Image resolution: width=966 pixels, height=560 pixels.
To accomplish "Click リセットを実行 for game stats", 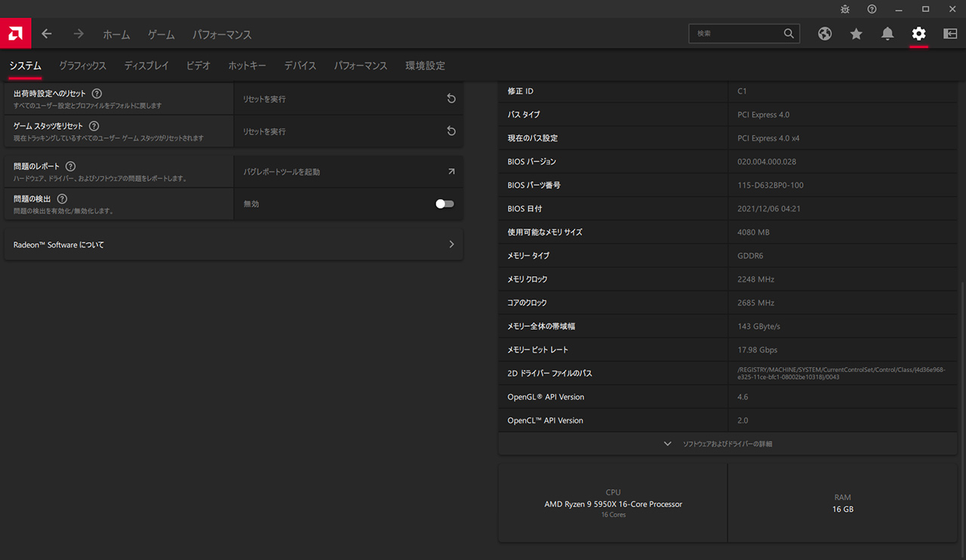I will [x=264, y=131].
